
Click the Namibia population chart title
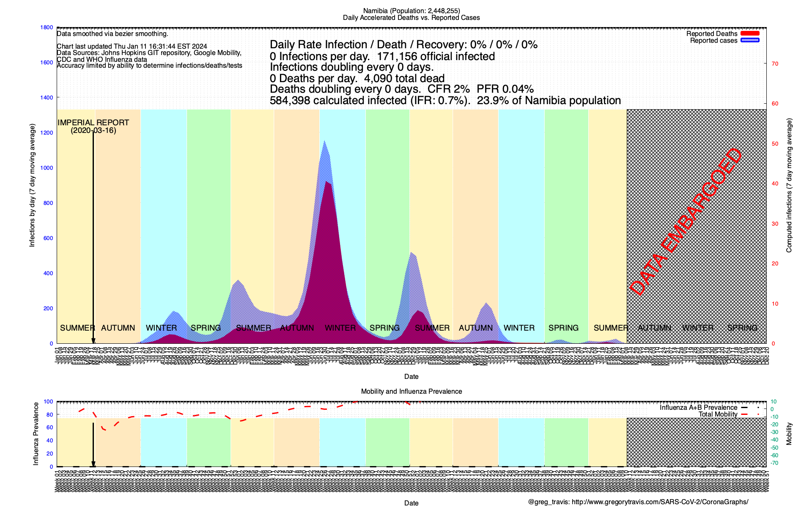point(411,11)
